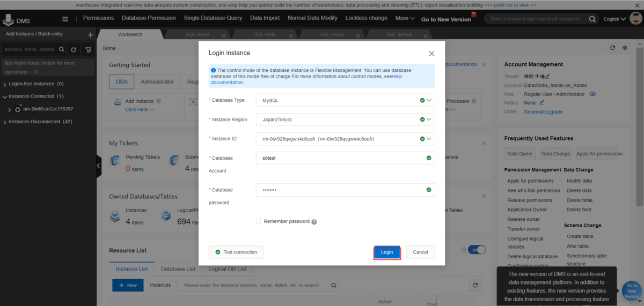Open the Single Database Query menu
Image resolution: width=644 pixels, height=306 pixels.
213,18
